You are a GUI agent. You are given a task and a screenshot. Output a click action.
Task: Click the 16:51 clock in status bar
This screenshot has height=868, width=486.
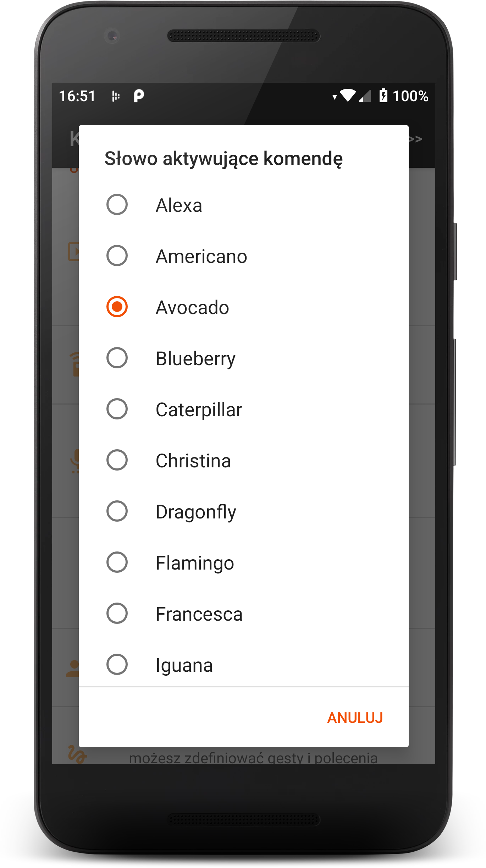click(x=77, y=96)
